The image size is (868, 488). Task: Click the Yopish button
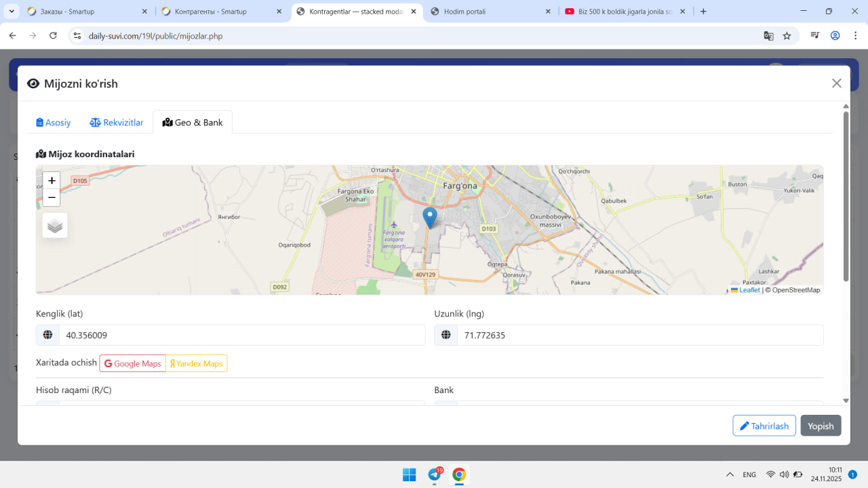821,426
